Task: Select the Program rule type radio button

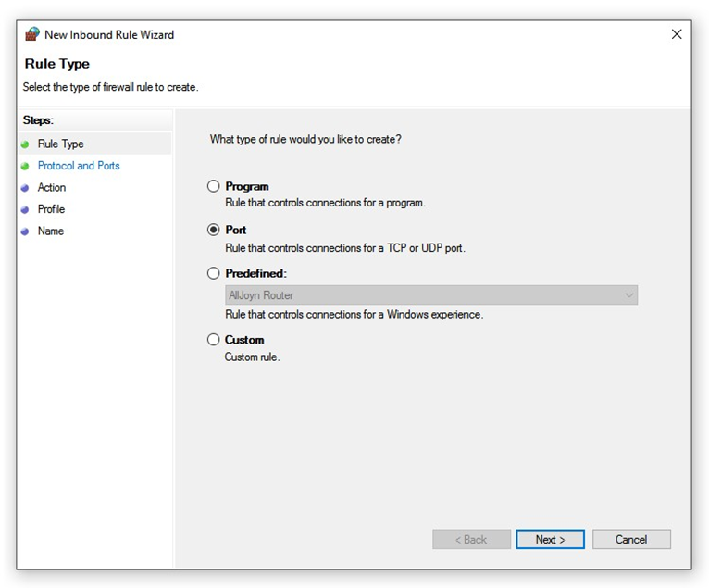Action: 214,186
